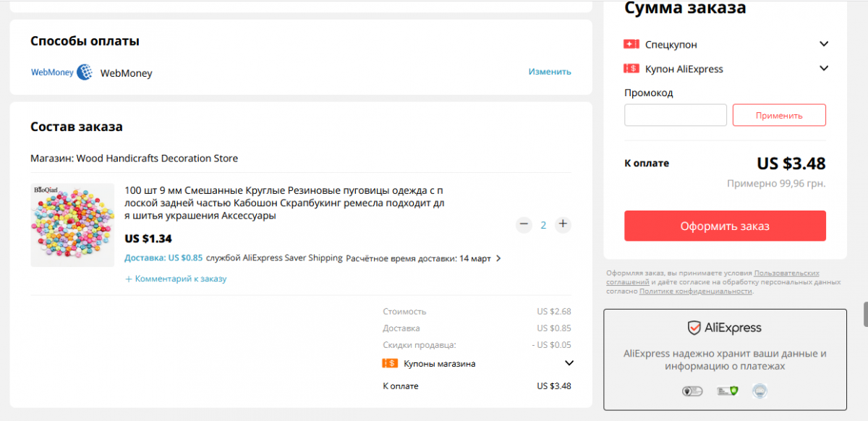The height and width of the screenshot is (421, 868).
Task: Click the quantity value 2
Action: click(543, 225)
